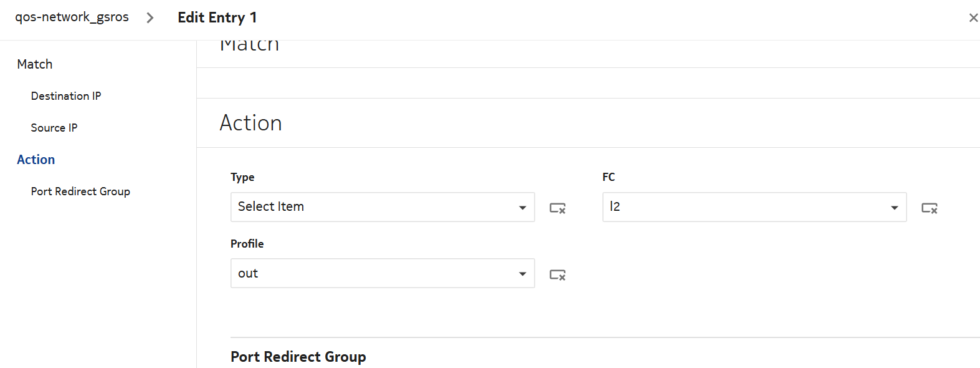
Task: Open Port Redirect Group sidebar item
Action: [80, 191]
